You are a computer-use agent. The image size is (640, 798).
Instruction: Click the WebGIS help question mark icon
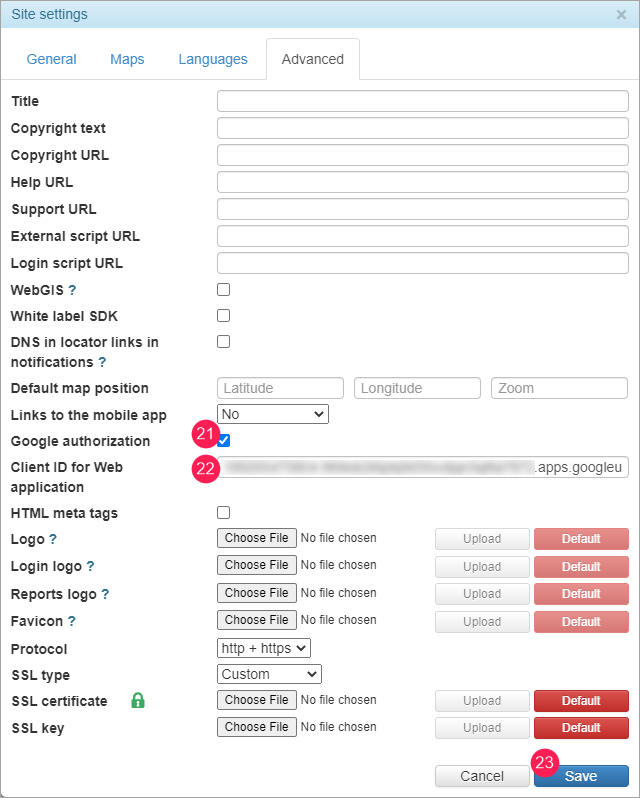click(72, 290)
